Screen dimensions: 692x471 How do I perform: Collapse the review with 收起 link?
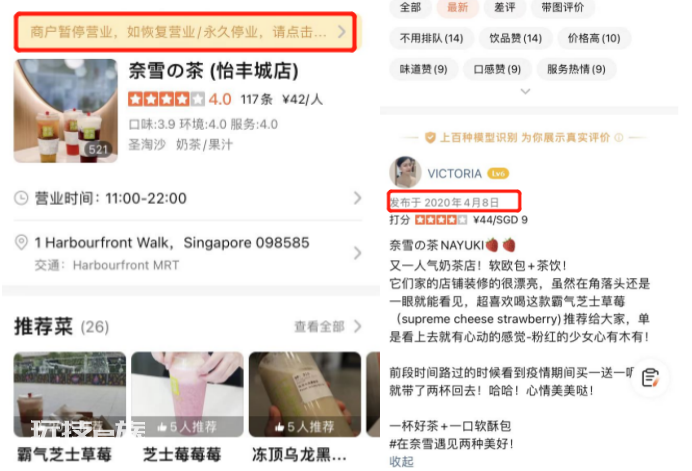coord(402,462)
